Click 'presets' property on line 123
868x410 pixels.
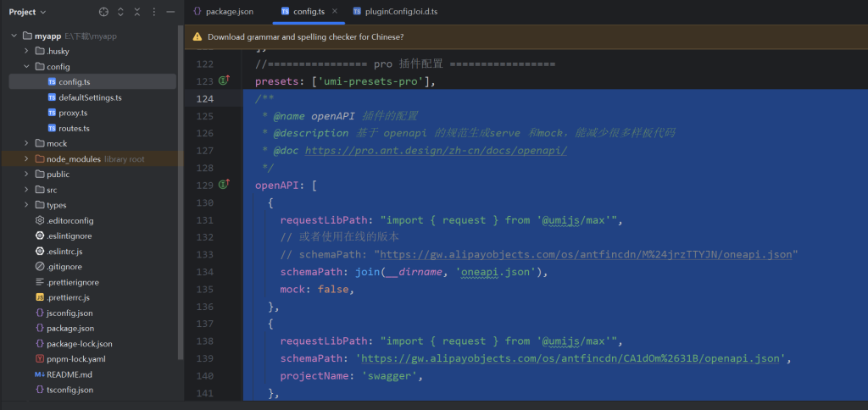coord(277,82)
